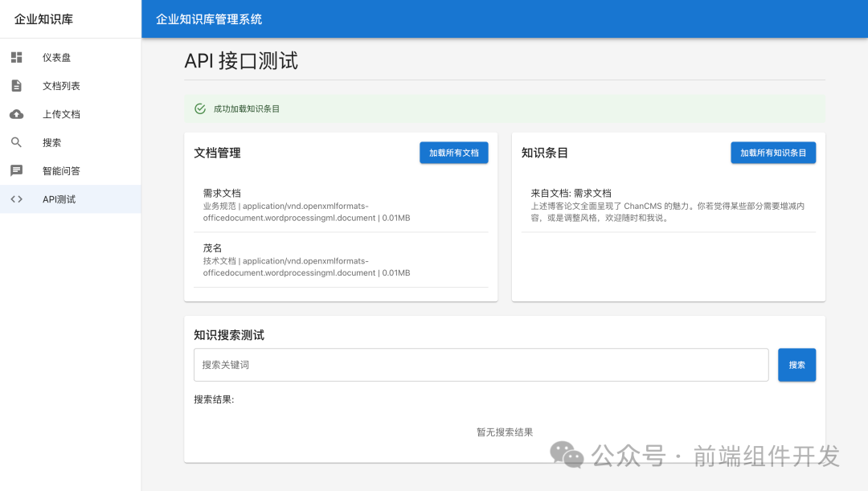Select the code brackets icon for API测试
Image resolution: width=868 pixels, height=491 pixels.
tap(16, 198)
